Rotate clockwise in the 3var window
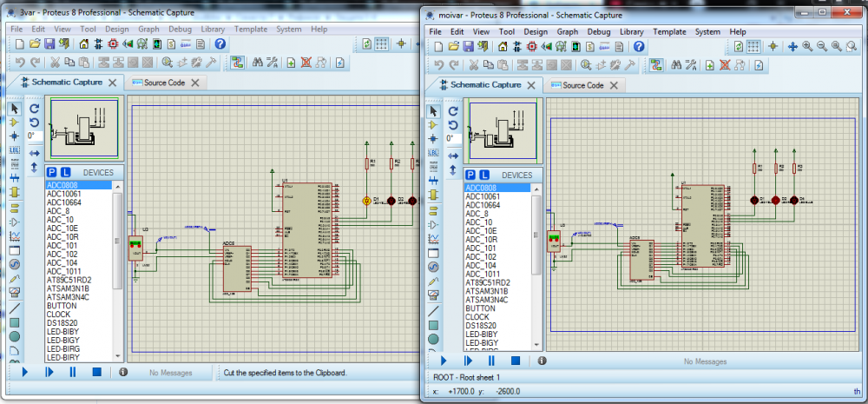Viewport: 868px width, 404px height. coord(34,109)
